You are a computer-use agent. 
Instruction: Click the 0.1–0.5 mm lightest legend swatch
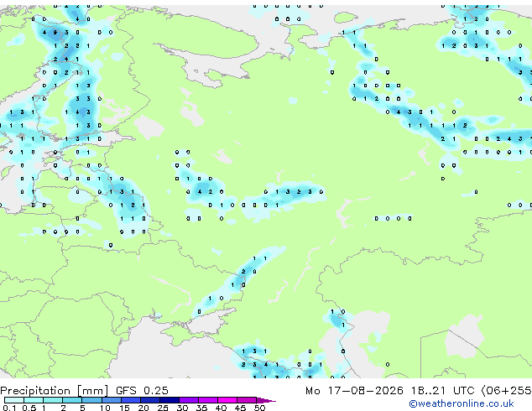point(14,400)
